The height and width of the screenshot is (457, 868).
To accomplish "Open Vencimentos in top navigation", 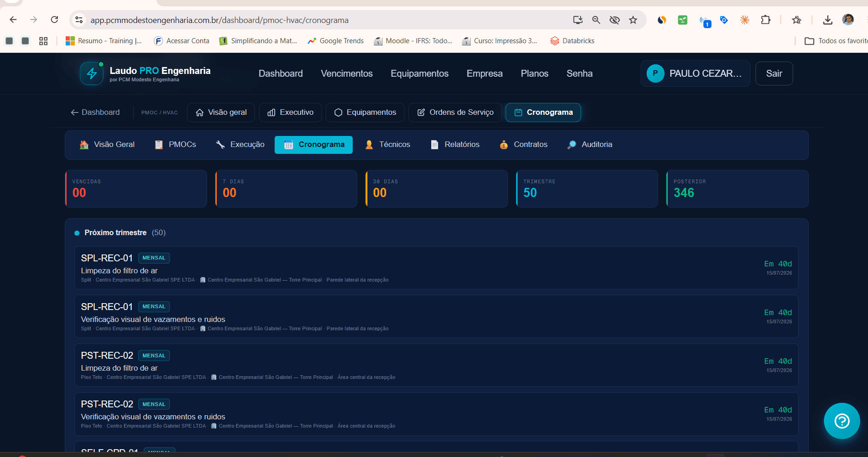I will click(347, 73).
